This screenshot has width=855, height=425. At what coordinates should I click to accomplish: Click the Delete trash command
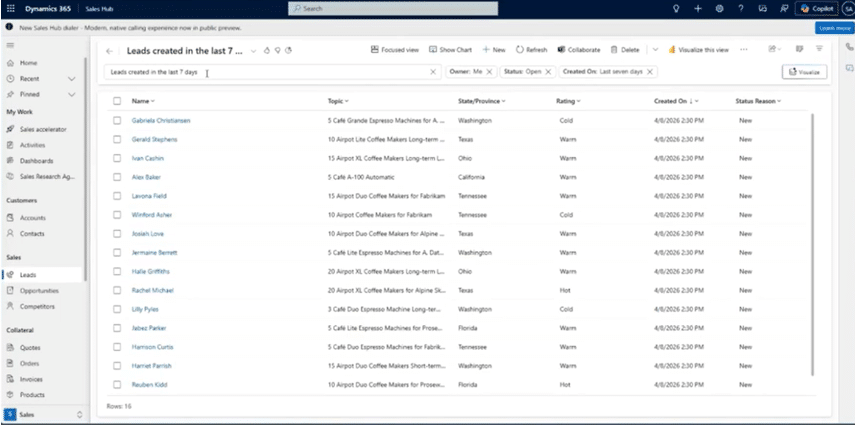[624, 49]
